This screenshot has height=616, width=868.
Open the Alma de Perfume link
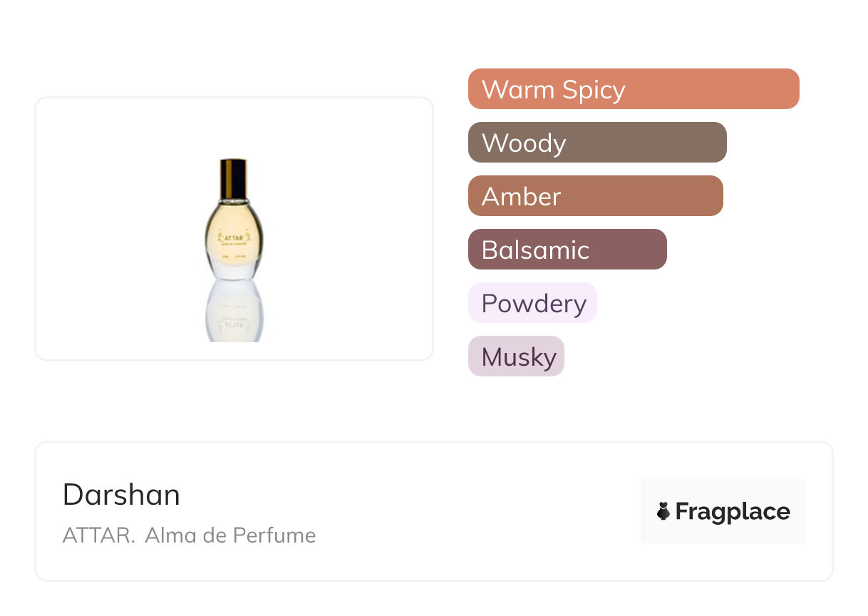coord(230,535)
